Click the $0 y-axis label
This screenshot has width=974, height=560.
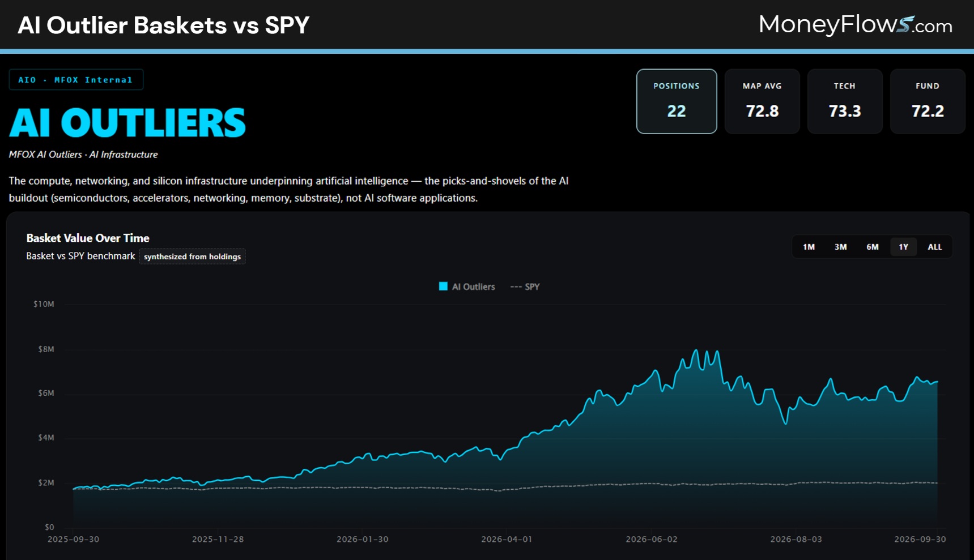[49, 527]
